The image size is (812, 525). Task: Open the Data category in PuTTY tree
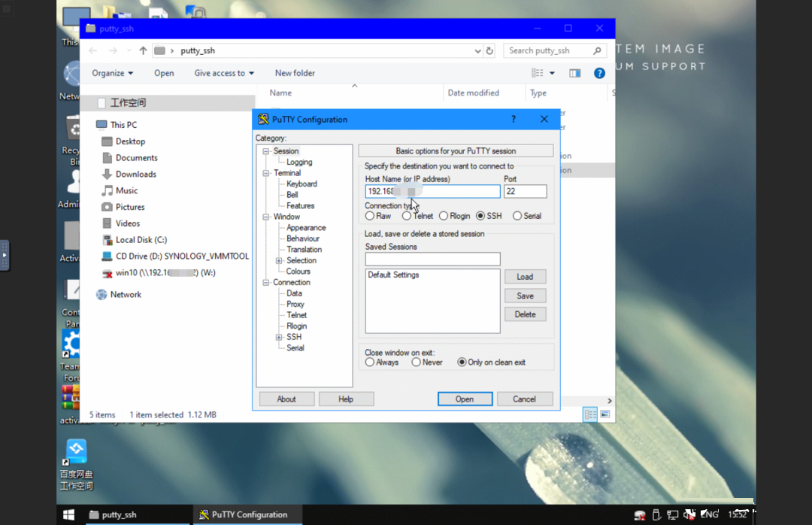[294, 293]
